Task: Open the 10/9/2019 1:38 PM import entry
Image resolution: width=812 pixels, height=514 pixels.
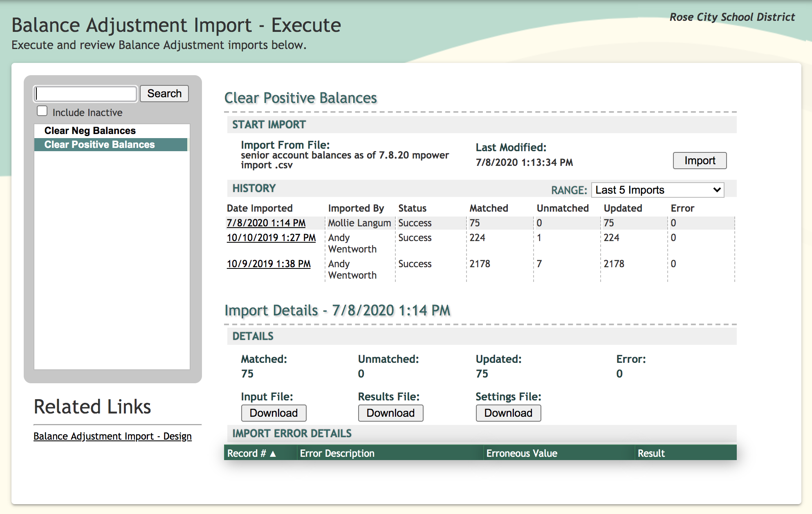Action: pos(269,264)
